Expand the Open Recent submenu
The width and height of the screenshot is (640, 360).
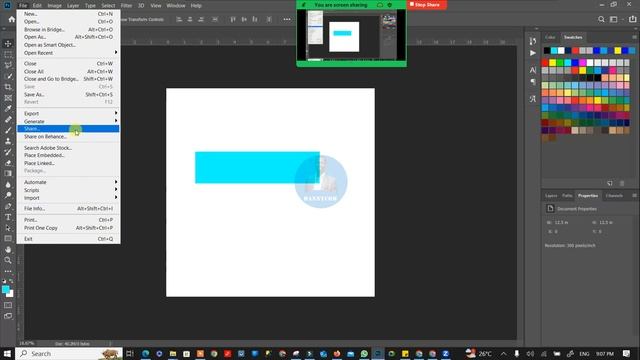coord(69,53)
